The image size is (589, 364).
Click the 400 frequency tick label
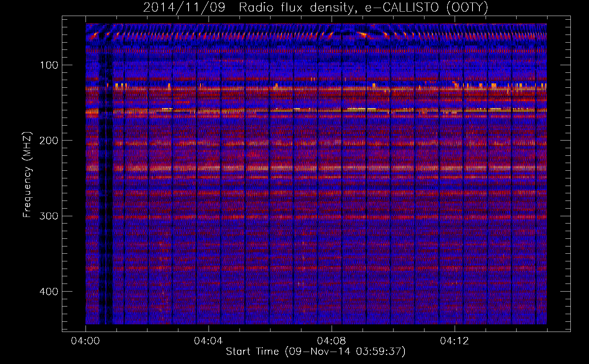[x=49, y=292]
